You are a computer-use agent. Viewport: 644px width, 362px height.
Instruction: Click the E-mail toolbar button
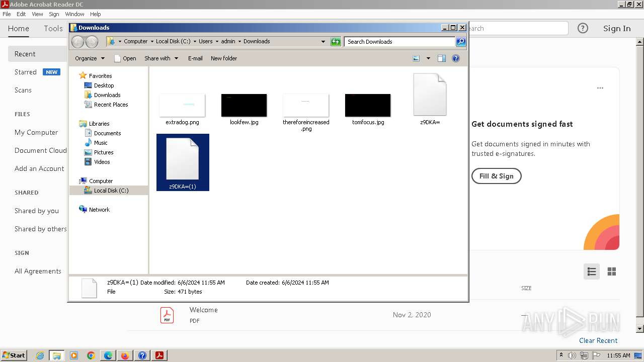click(195, 58)
